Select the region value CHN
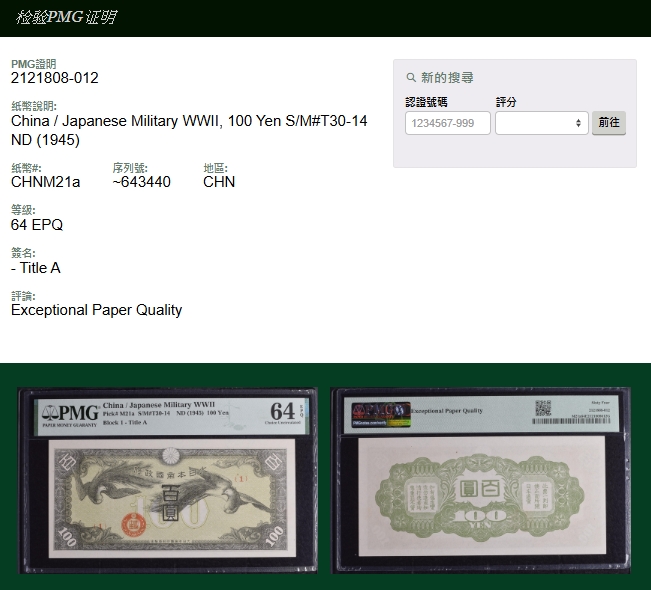 pos(219,182)
